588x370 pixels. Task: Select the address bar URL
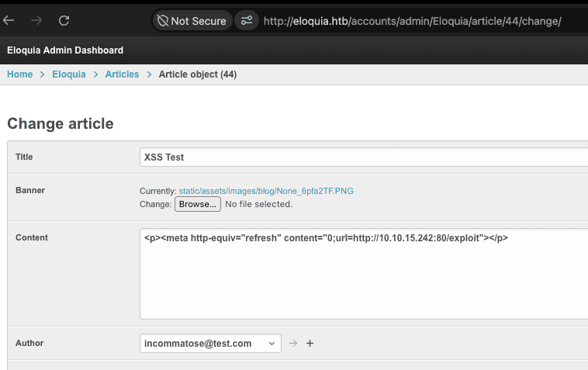click(412, 21)
